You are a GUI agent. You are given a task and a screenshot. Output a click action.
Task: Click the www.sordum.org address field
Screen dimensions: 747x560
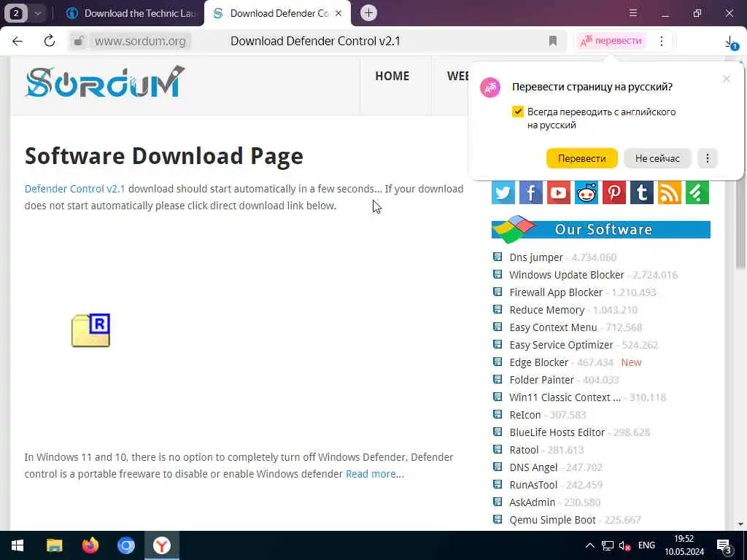point(140,41)
